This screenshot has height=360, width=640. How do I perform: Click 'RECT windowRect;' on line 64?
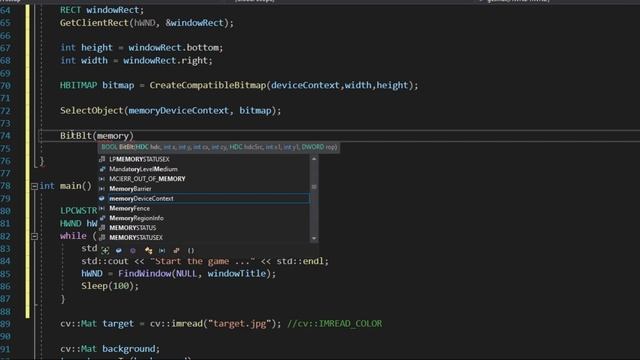coord(102,10)
